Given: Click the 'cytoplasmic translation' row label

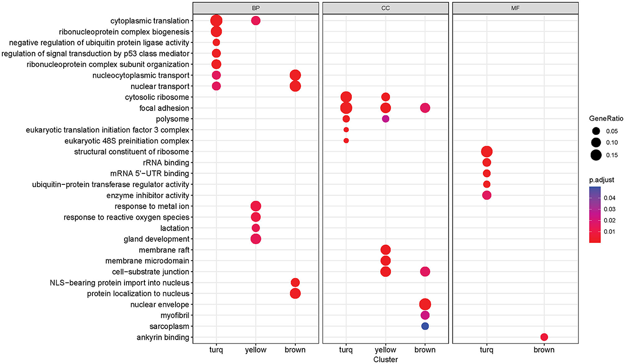Looking at the screenshot, I should [150, 21].
